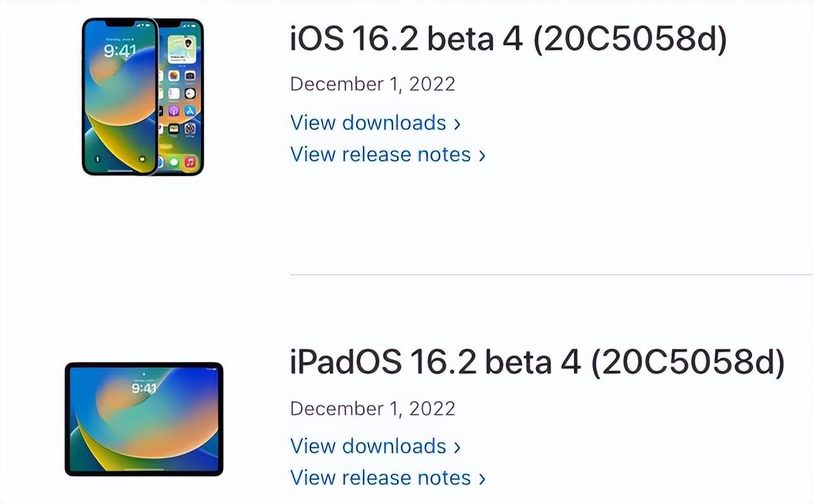Click the Camera icon on the iPhone home screen
Viewport: 813px width, 504px height.
pos(190,76)
